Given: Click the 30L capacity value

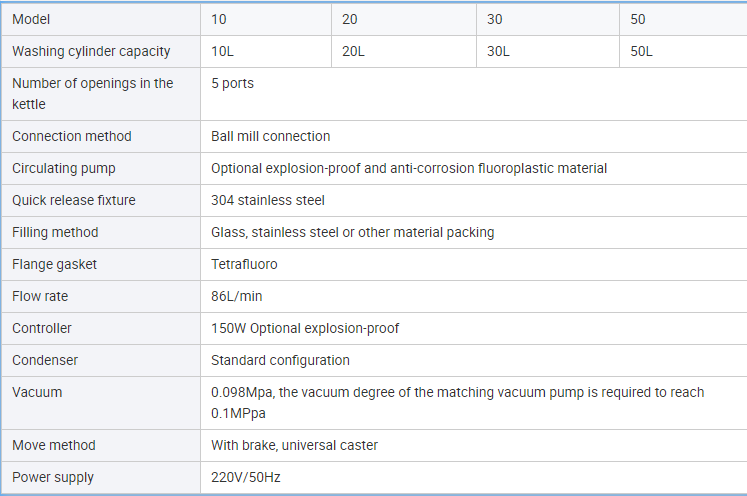Looking at the screenshot, I should pyautogui.click(x=498, y=52).
